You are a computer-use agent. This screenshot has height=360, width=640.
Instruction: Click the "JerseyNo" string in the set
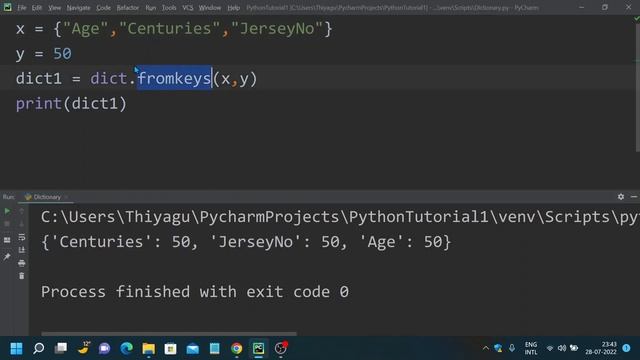coord(277,29)
